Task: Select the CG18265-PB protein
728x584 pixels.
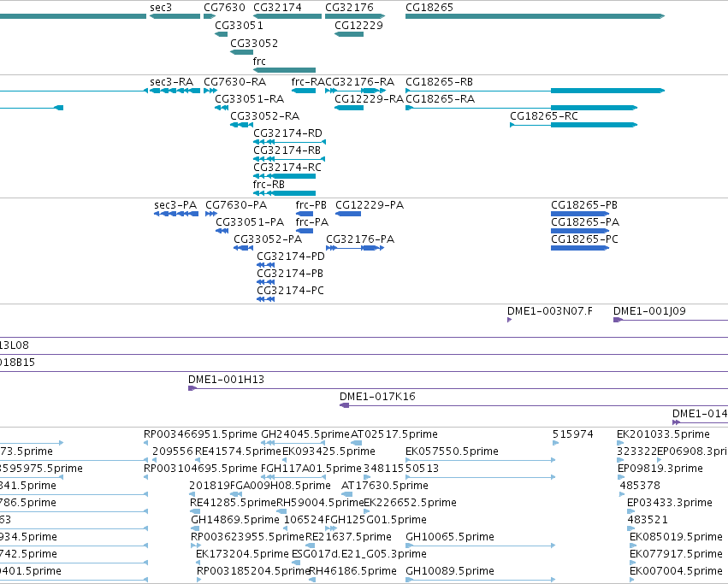Action: point(580,214)
